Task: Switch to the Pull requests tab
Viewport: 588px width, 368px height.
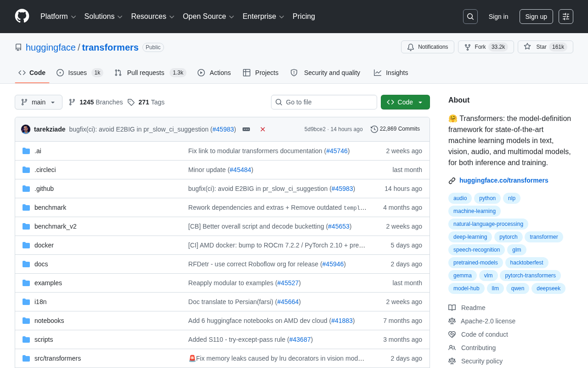Action: [x=150, y=73]
